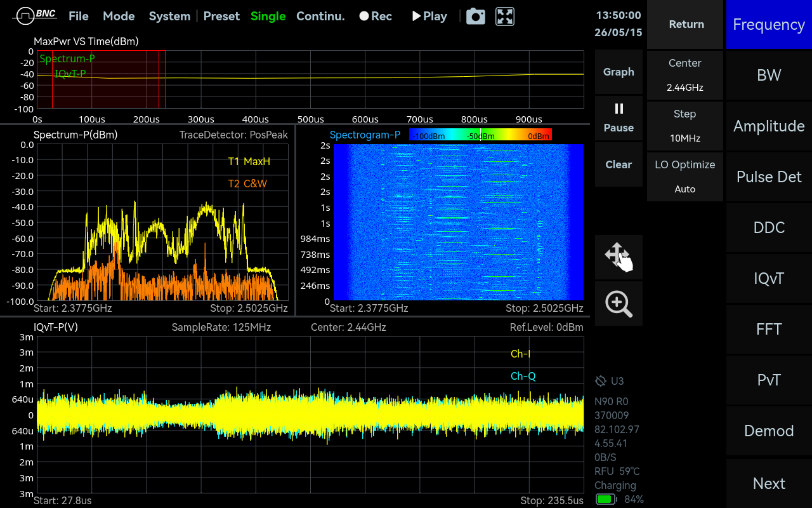Open the Graph options

click(619, 72)
